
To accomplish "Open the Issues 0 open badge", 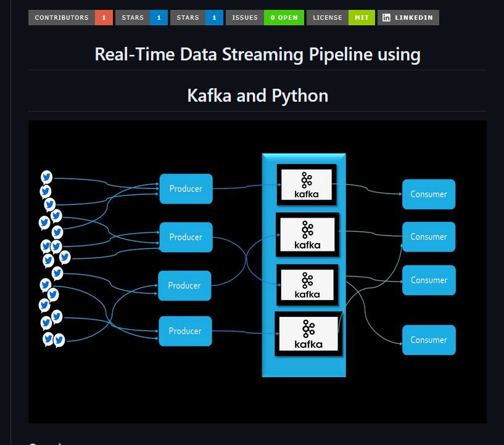I will click(265, 18).
